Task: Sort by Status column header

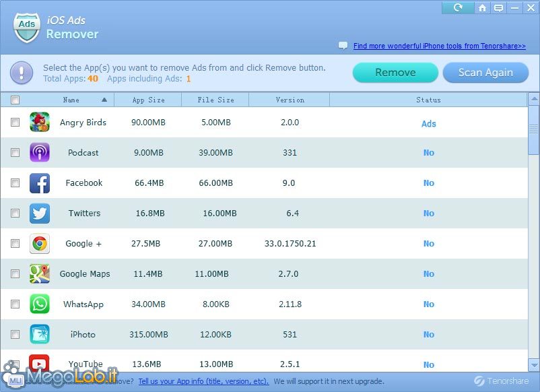Action: coord(428,100)
